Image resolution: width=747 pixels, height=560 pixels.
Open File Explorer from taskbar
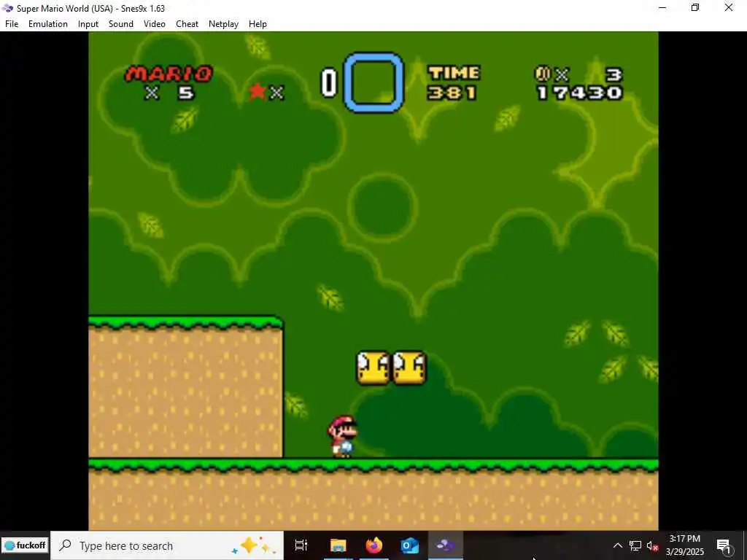[x=338, y=545]
